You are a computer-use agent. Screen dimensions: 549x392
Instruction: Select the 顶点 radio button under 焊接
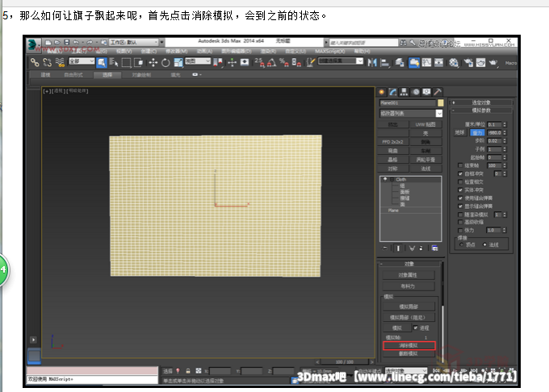coord(462,244)
